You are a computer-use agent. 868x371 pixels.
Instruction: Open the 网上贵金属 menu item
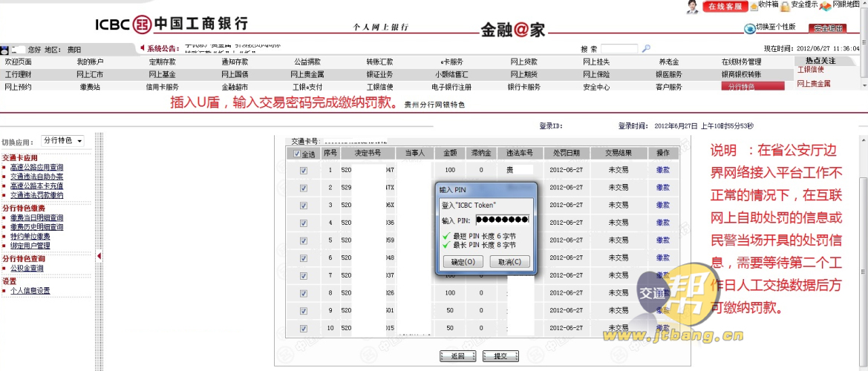(307, 75)
